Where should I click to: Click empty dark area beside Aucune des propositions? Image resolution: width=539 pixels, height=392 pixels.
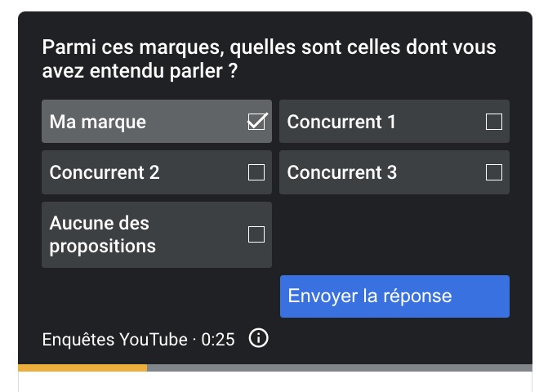click(x=394, y=234)
